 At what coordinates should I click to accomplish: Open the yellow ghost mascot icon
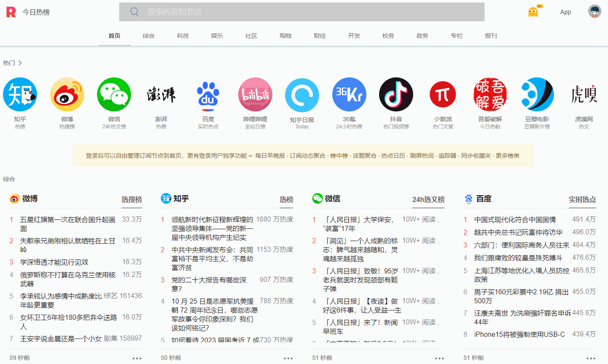[533, 12]
